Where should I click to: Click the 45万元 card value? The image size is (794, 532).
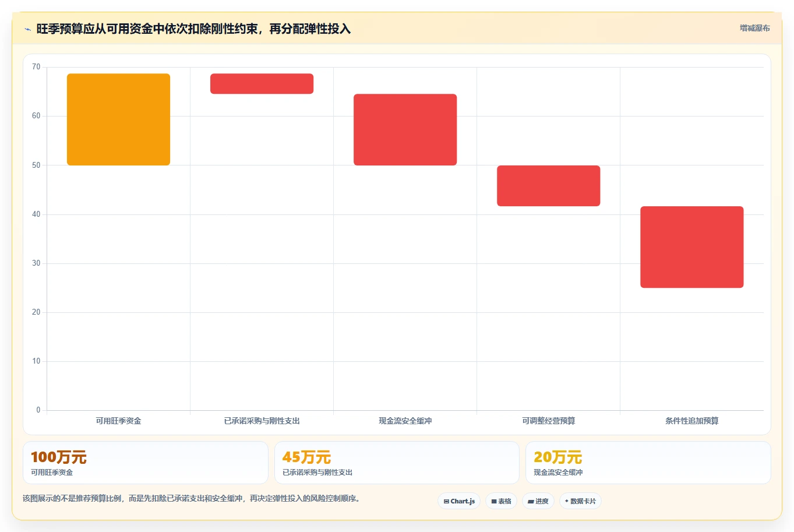306,457
